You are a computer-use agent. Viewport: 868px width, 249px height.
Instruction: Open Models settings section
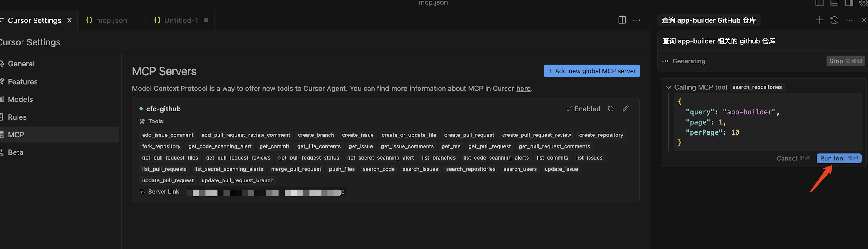pos(20,99)
